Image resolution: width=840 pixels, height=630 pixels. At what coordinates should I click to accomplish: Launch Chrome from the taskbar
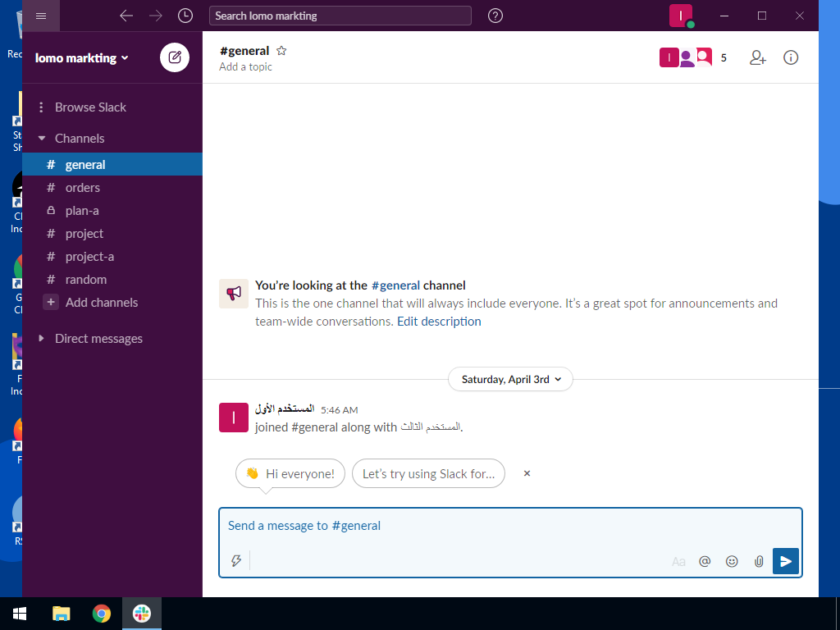point(101,614)
